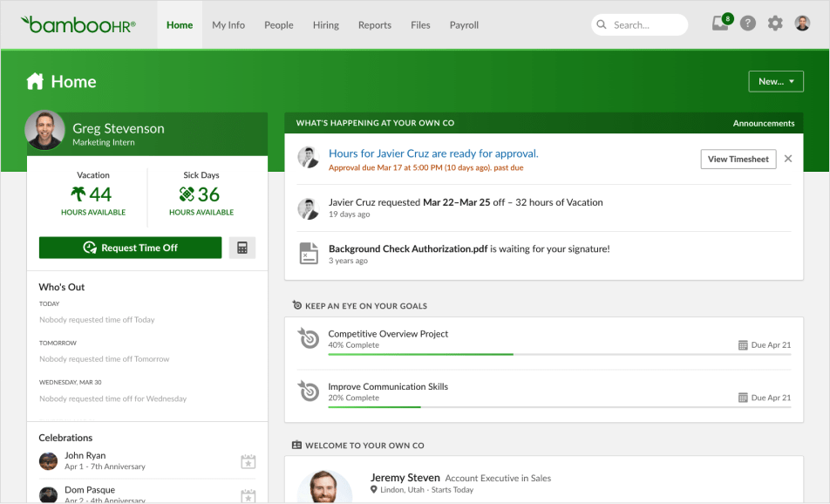Click the time off calculator icon
The height and width of the screenshot is (504, 830).
point(242,248)
